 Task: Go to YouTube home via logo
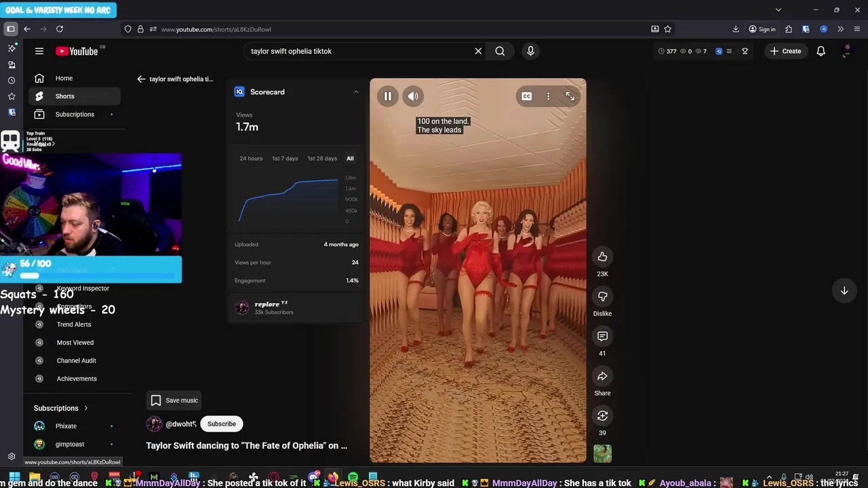coord(77,51)
